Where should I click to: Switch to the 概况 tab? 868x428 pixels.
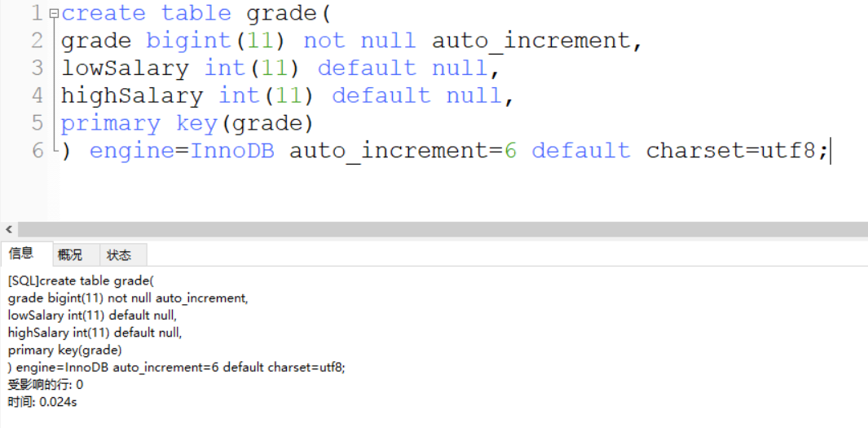pyautogui.click(x=70, y=254)
